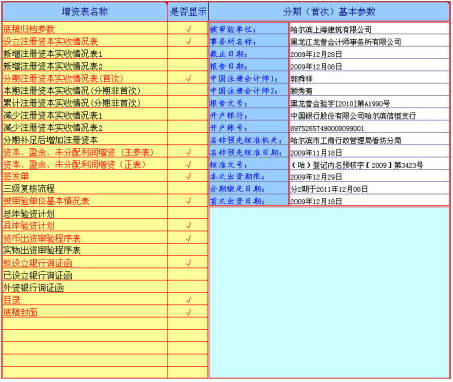Image resolution: width=453 pixels, height=382 pixels.
Task: Open the 被审验单位基本情况表 link
Action: click(46, 201)
